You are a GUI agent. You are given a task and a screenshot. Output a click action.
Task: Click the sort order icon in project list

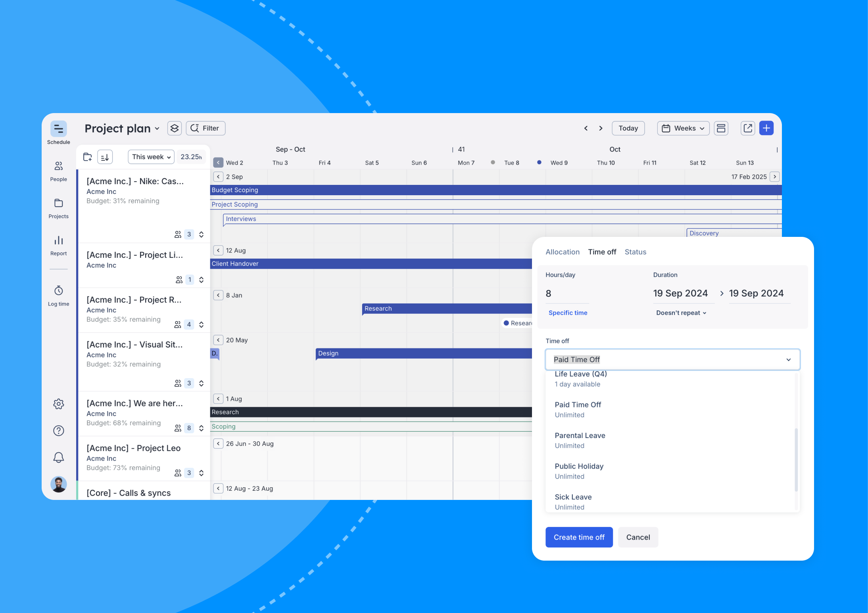tap(105, 156)
